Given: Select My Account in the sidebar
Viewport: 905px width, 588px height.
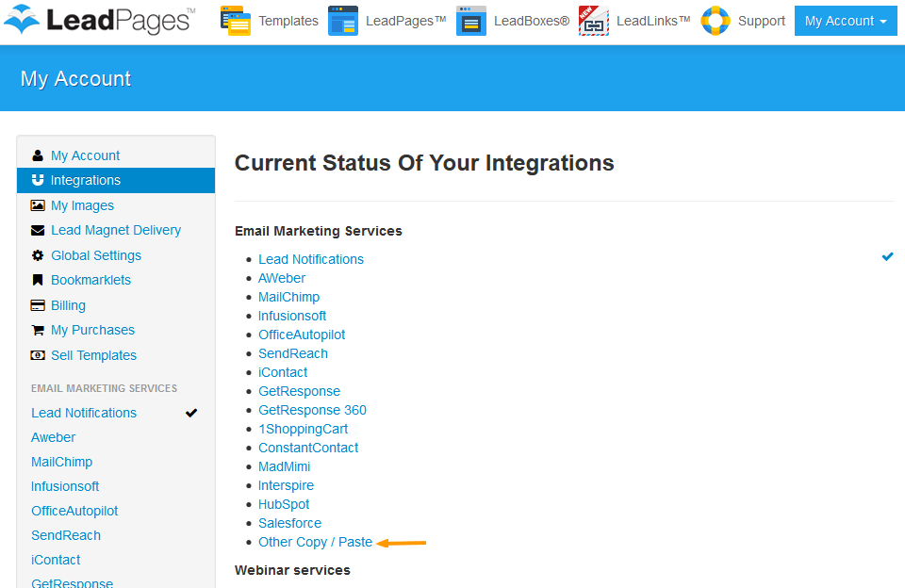Looking at the screenshot, I should pyautogui.click(x=85, y=155).
